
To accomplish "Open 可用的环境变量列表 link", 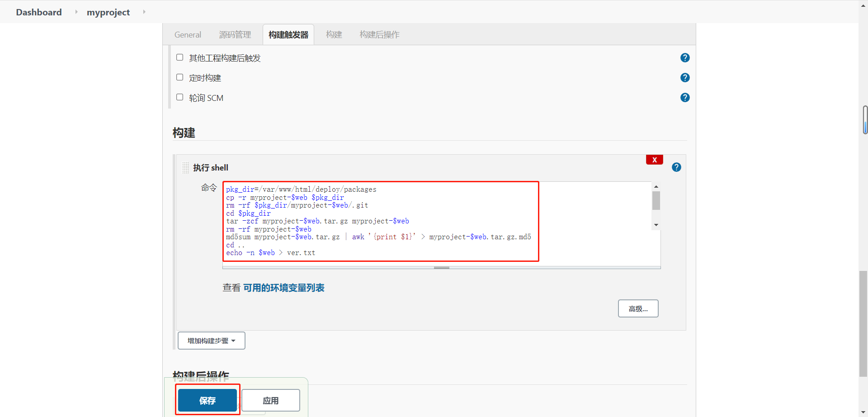I will point(284,288).
